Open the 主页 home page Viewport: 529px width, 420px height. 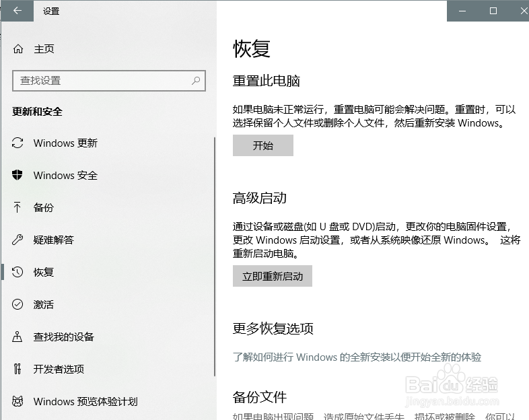(44, 49)
